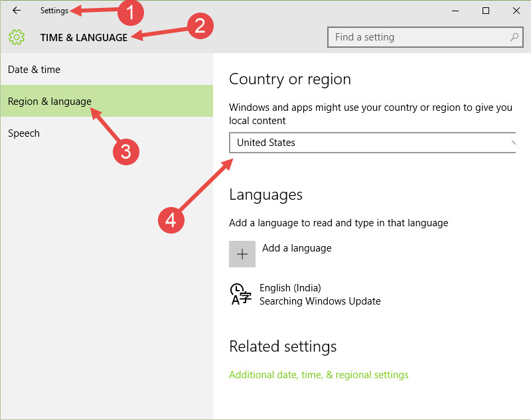Click the Related settings heading
This screenshot has height=420, width=531.
click(x=283, y=346)
